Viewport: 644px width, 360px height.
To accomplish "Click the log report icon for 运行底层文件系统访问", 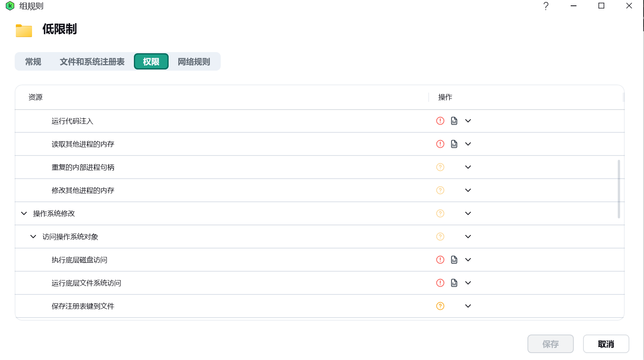I will [x=454, y=283].
